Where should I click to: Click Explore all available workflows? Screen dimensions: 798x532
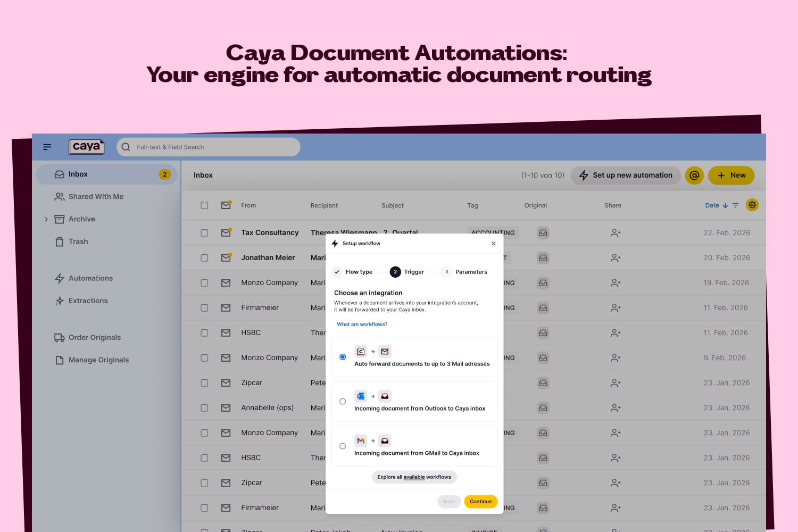pos(414,477)
